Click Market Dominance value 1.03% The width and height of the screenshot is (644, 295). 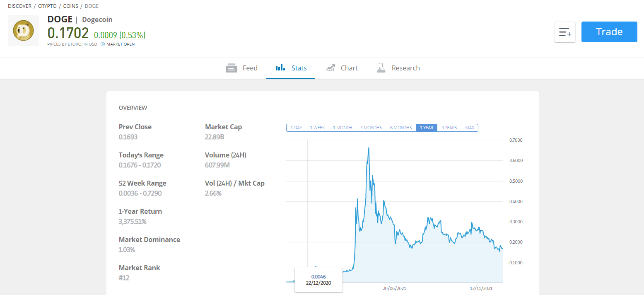127,250
